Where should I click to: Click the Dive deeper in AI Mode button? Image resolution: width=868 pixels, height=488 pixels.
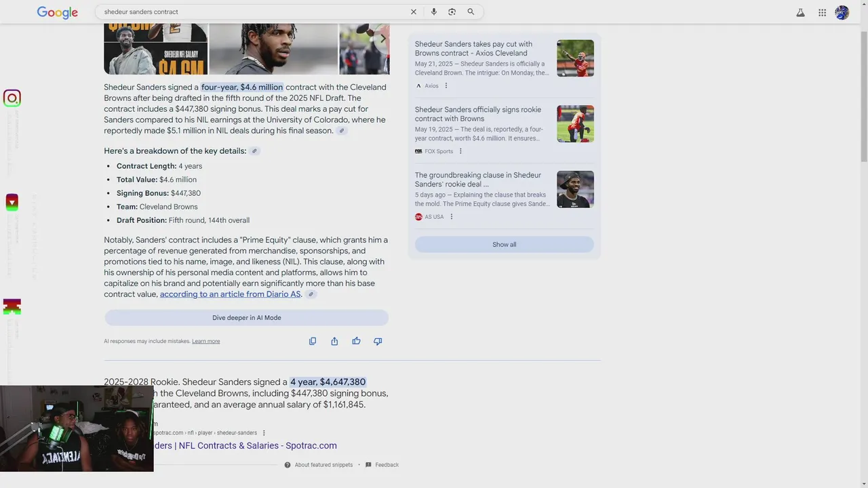(247, 317)
